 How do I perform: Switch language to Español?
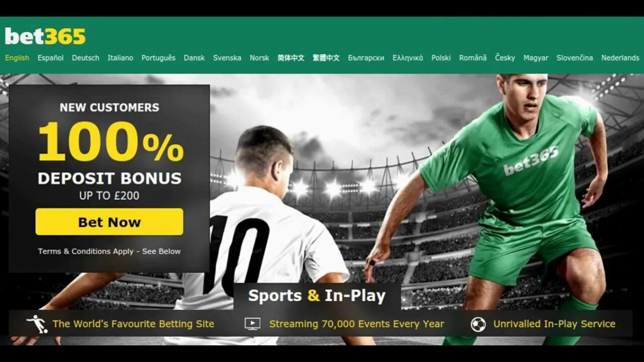click(50, 58)
